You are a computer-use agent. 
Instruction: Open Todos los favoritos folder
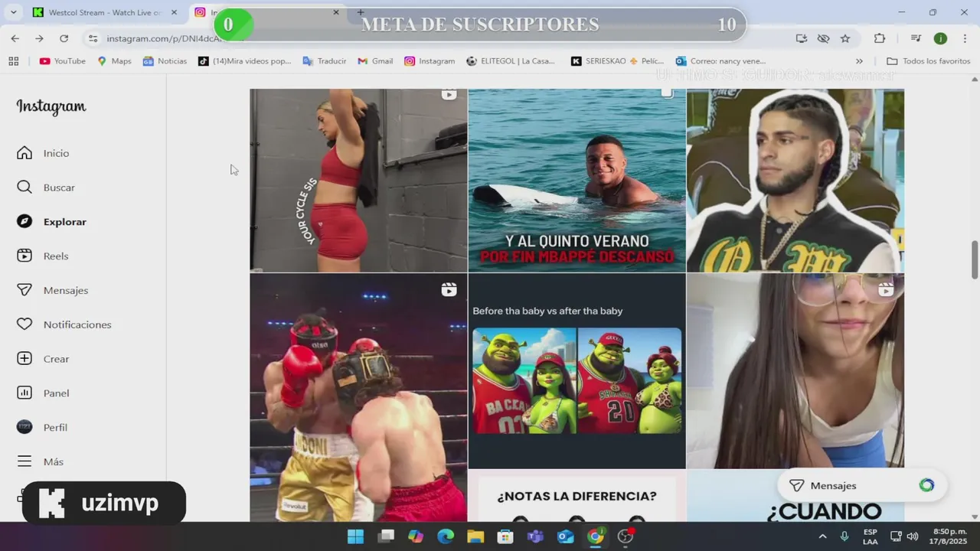[928, 61]
